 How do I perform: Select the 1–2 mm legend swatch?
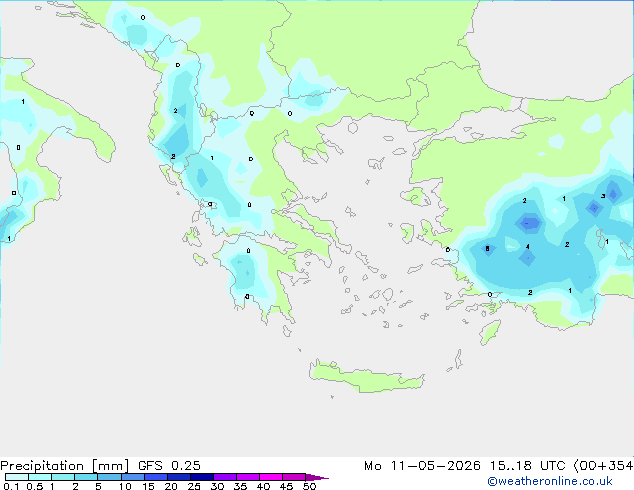[63, 477]
